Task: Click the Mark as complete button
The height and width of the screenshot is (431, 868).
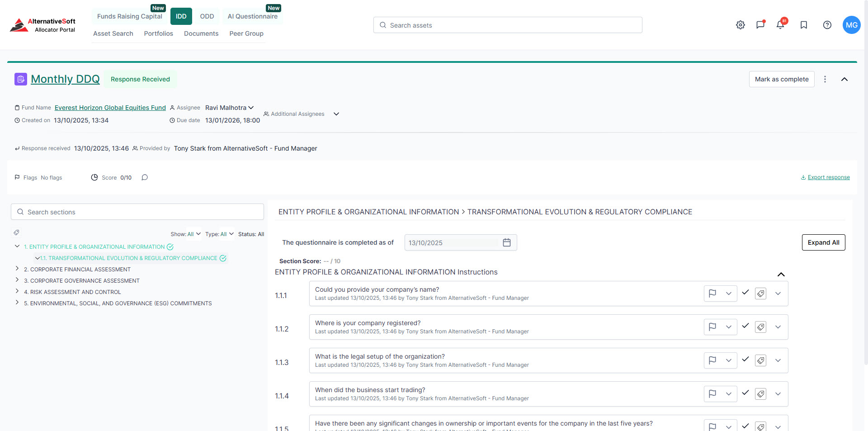Action: [781, 79]
